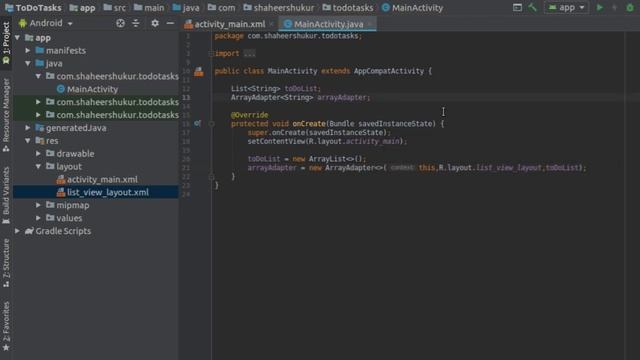Toggle the Z: Structure tool window
This screenshot has height=360, width=640.
[x=6, y=262]
